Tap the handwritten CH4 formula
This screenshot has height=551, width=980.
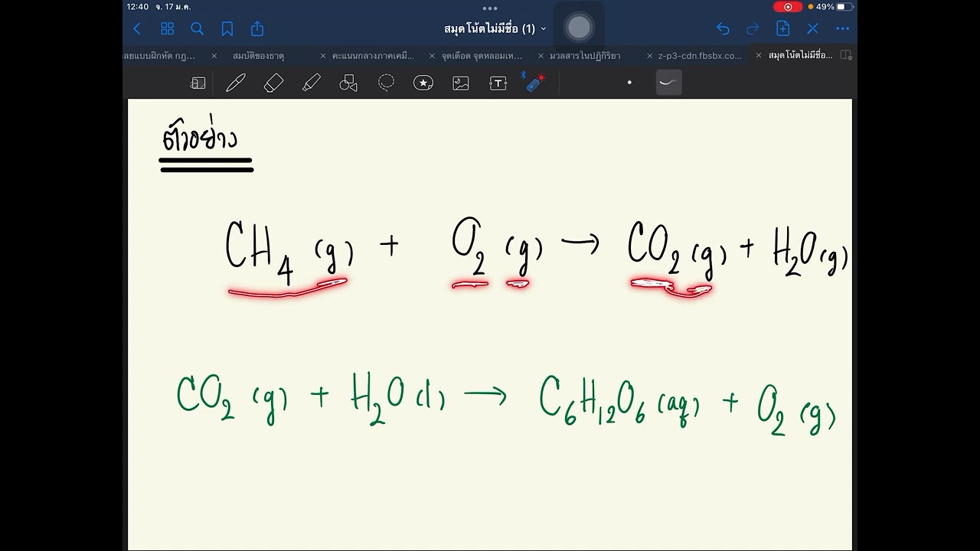click(x=260, y=253)
